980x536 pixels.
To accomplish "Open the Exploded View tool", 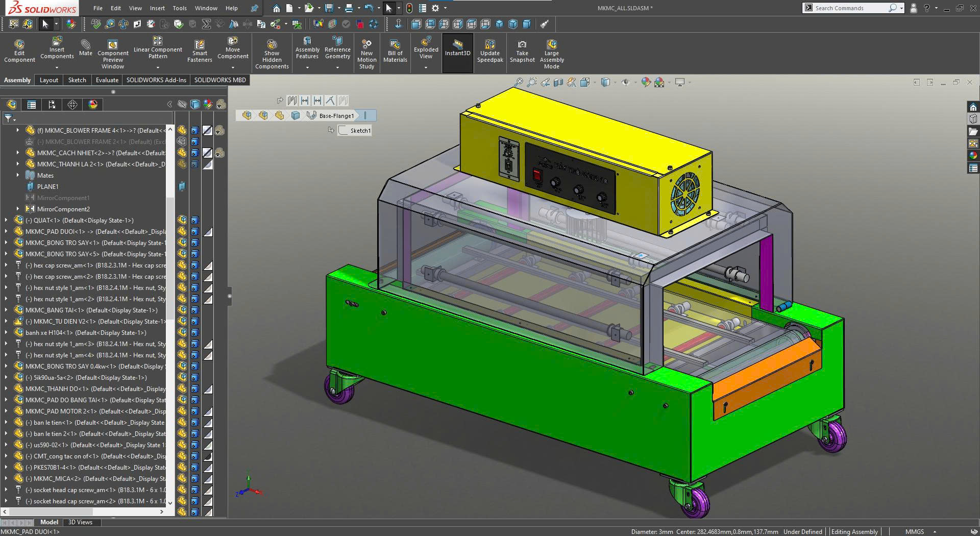I will [426, 51].
